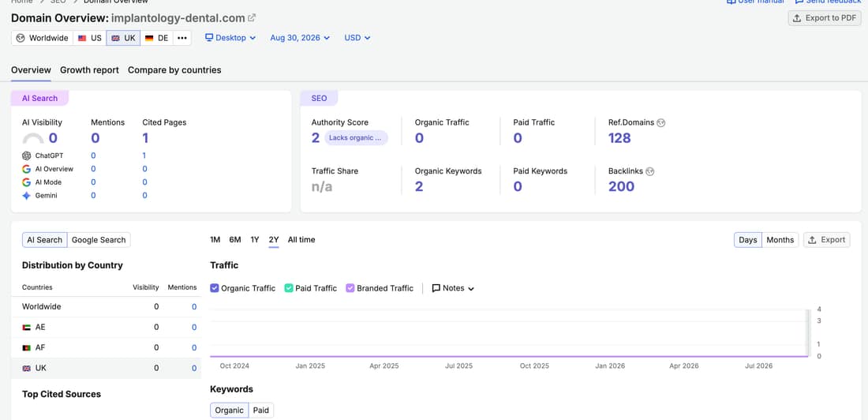868x420 pixels.
Task: Open the external link icon beside implantology-dental.com
Action: 252,17
